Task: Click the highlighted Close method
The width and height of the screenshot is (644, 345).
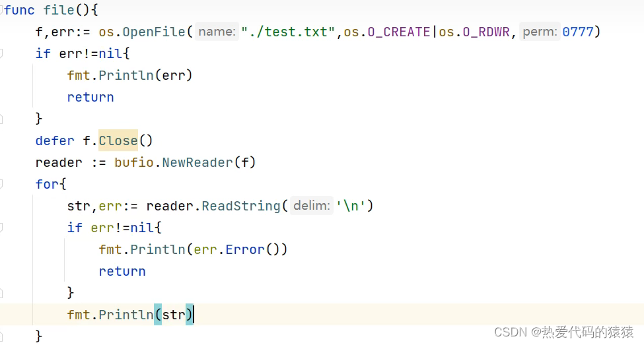Action: (x=118, y=141)
